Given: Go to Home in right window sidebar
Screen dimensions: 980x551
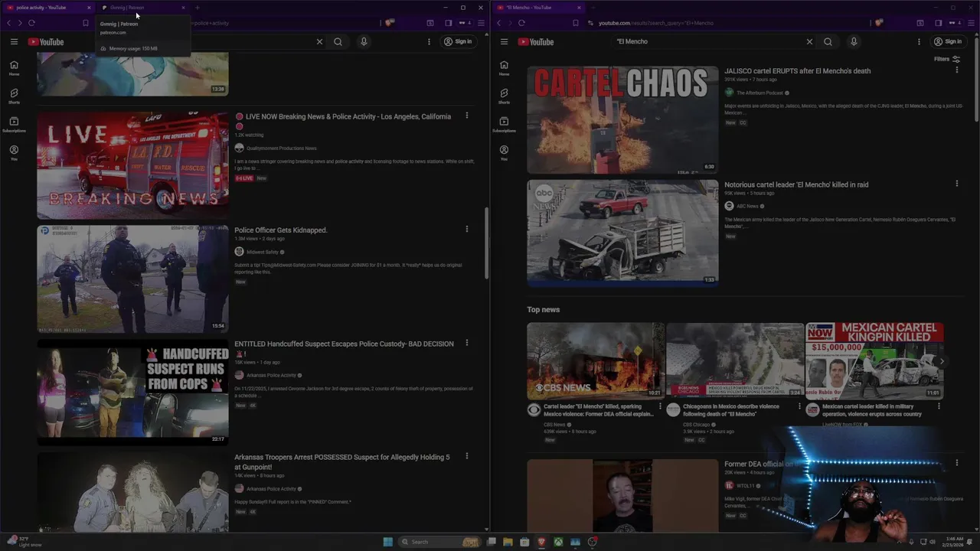Looking at the screenshot, I should pyautogui.click(x=504, y=68).
